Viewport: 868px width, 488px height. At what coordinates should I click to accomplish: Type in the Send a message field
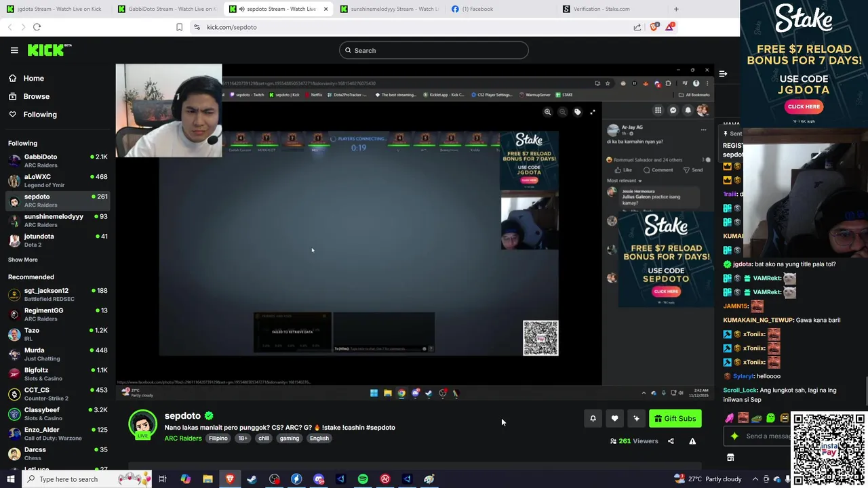[x=768, y=436]
